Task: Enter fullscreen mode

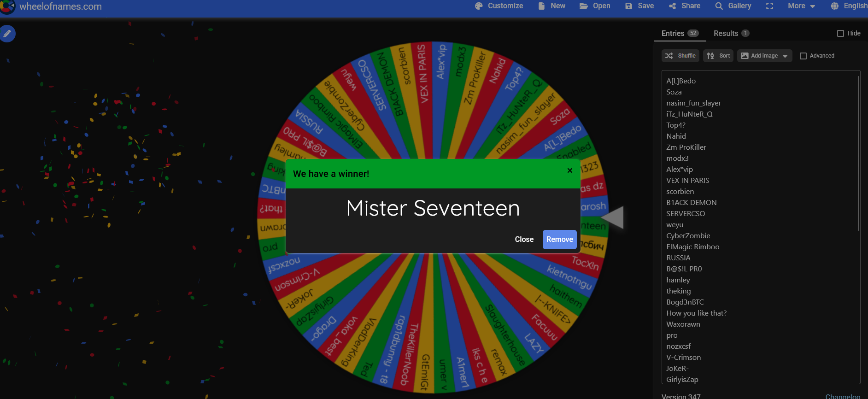Action: pos(769,6)
